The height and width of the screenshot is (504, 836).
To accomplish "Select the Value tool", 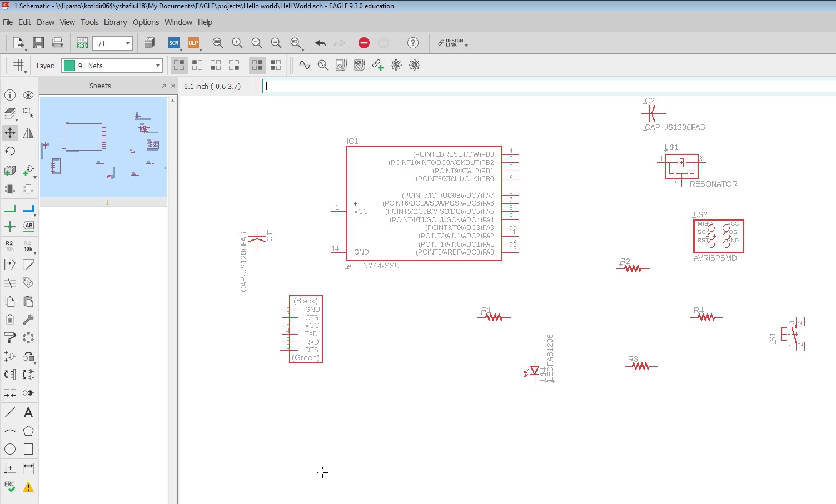I will click(28, 246).
